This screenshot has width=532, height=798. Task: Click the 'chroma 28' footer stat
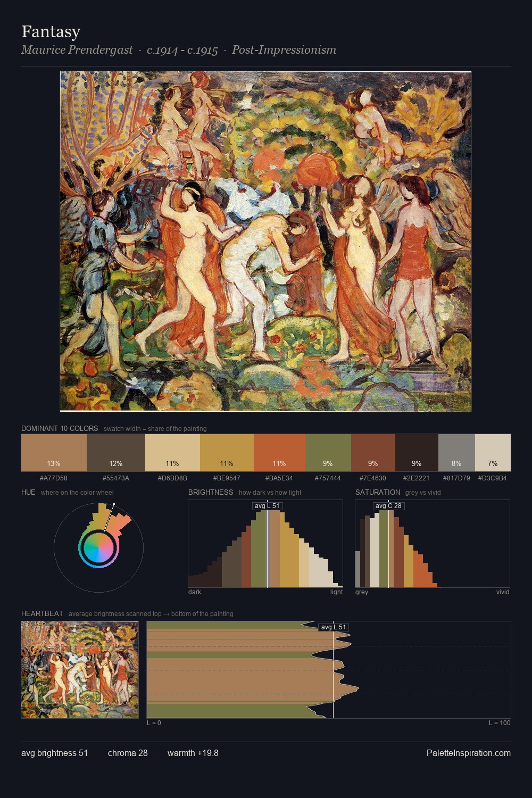pos(128,753)
